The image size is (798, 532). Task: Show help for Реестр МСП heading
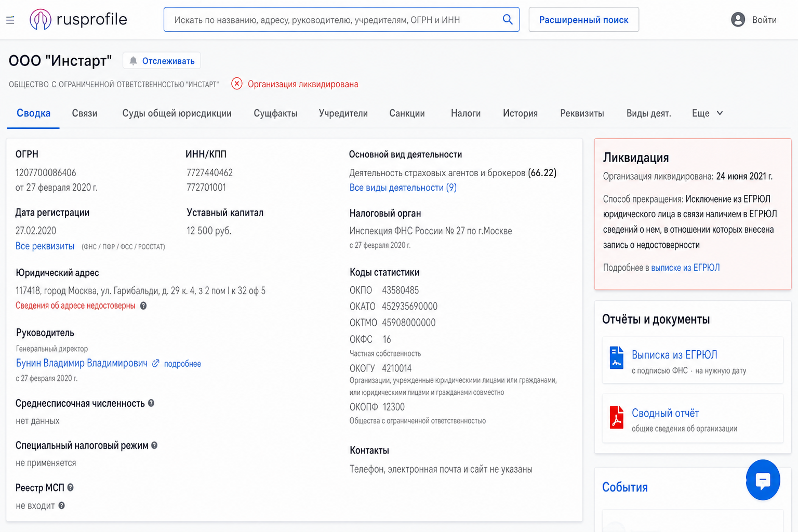click(x=71, y=487)
